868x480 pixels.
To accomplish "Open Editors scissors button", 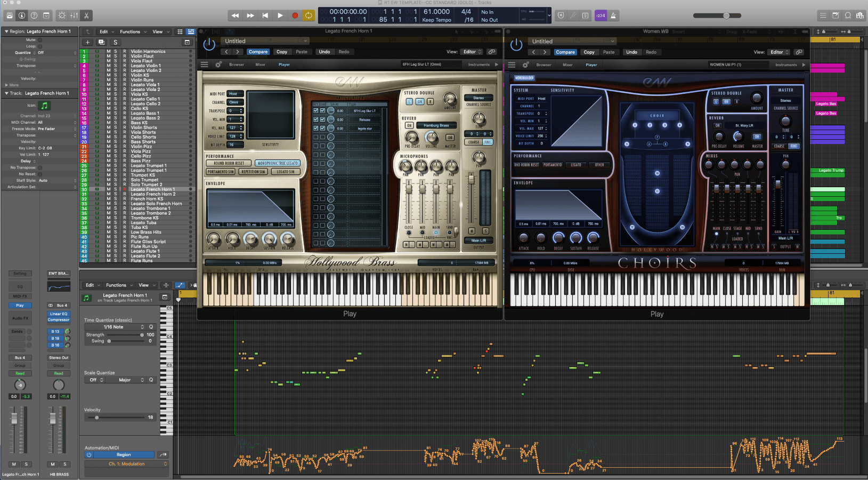I will tap(86, 15).
